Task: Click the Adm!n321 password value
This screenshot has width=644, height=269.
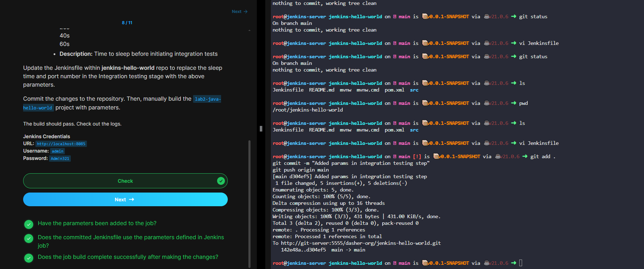Action: [x=60, y=159]
